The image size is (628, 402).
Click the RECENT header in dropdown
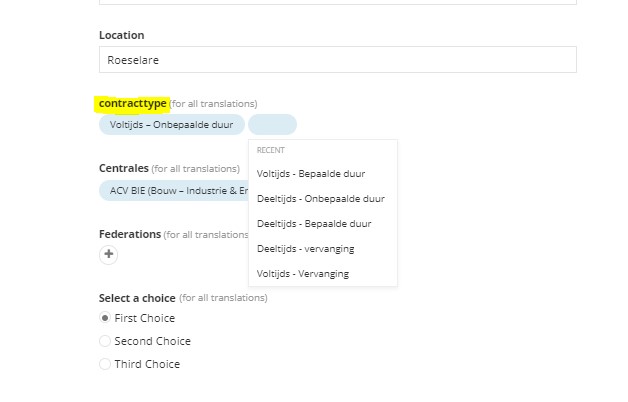pyautogui.click(x=271, y=150)
